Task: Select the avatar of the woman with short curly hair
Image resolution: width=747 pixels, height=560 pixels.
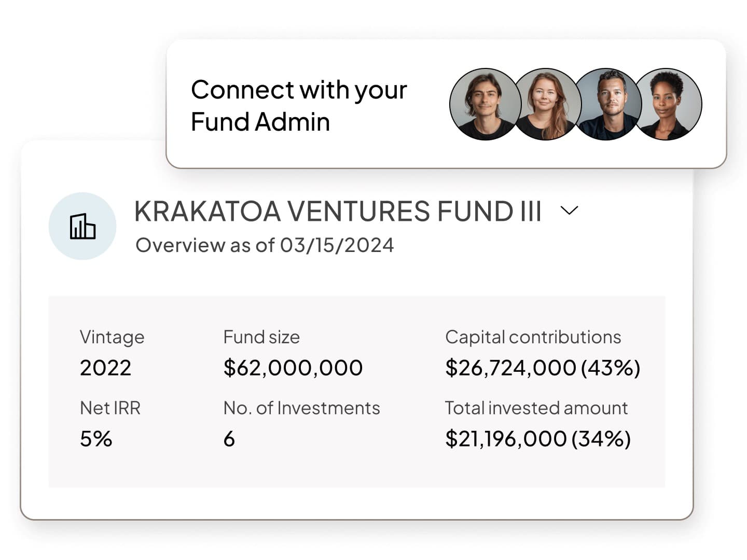Action: (x=669, y=104)
